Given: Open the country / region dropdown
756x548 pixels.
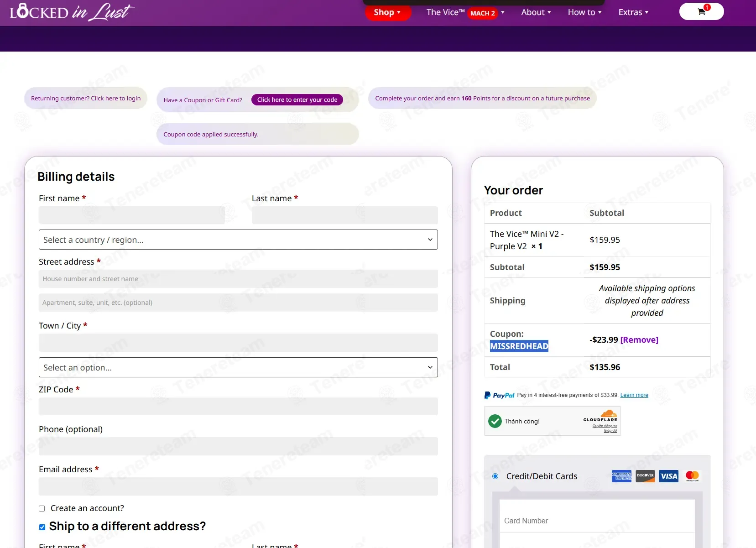Looking at the screenshot, I should click(238, 240).
